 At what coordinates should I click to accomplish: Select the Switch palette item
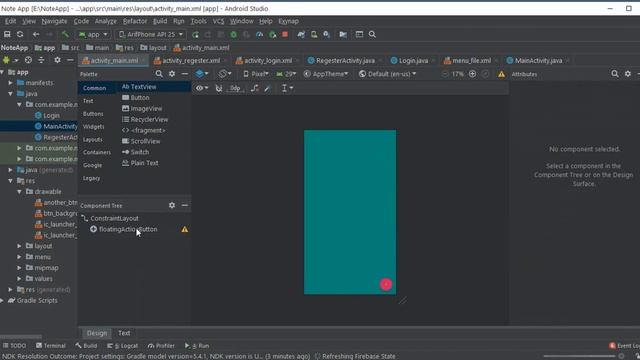tap(136, 152)
